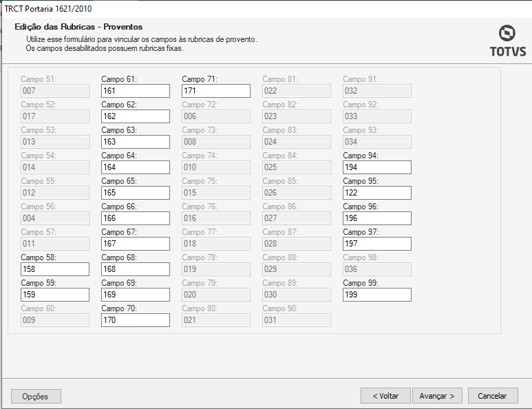Select the Campo 59 input box
Image resolution: width=532 pixels, height=409 pixels.
[54, 295]
